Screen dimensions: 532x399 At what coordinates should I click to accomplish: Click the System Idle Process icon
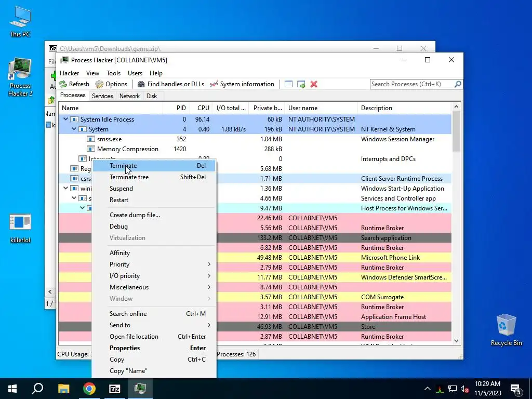(x=74, y=119)
